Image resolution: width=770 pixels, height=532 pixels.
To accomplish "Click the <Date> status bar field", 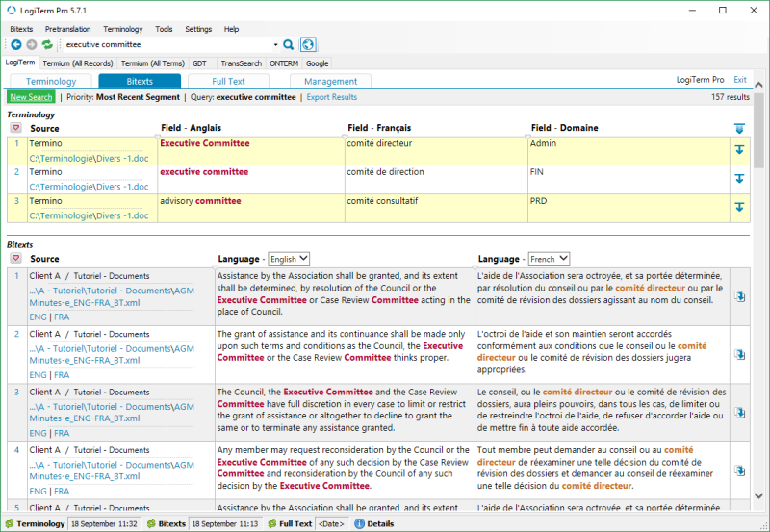I will [x=331, y=523].
